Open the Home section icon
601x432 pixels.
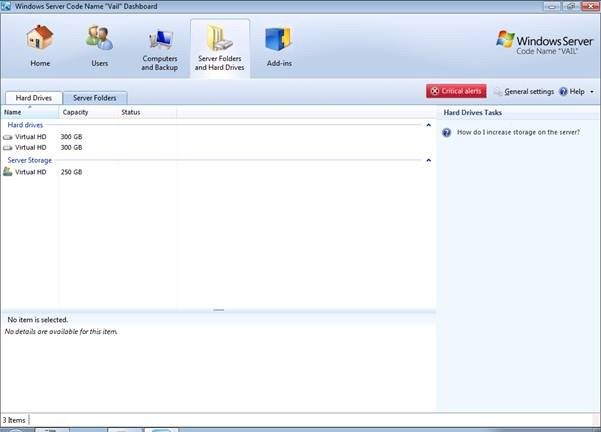(x=40, y=37)
